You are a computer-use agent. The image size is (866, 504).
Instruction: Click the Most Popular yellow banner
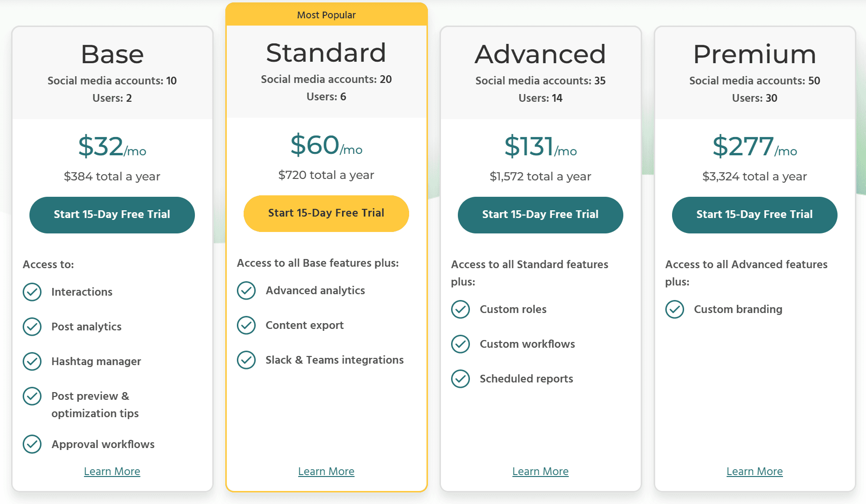(327, 14)
